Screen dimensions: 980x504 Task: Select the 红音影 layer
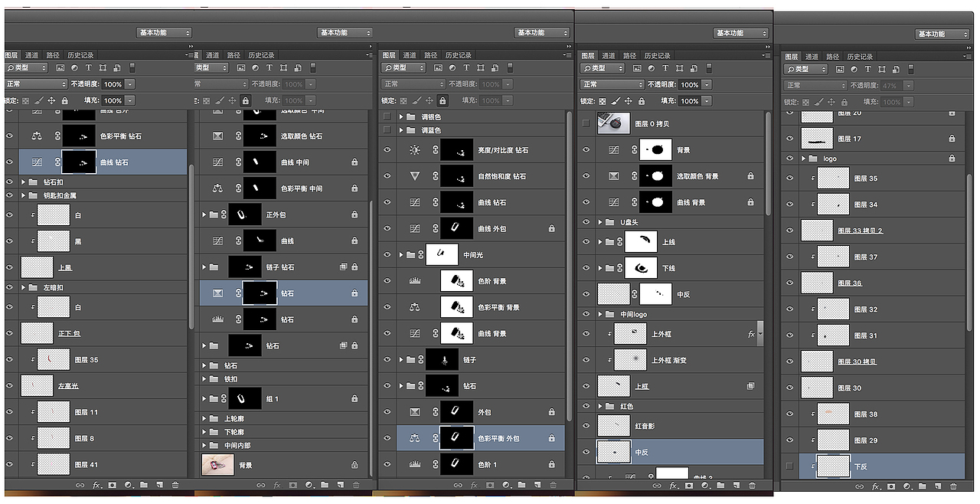pyautogui.click(x=645, y=426)
